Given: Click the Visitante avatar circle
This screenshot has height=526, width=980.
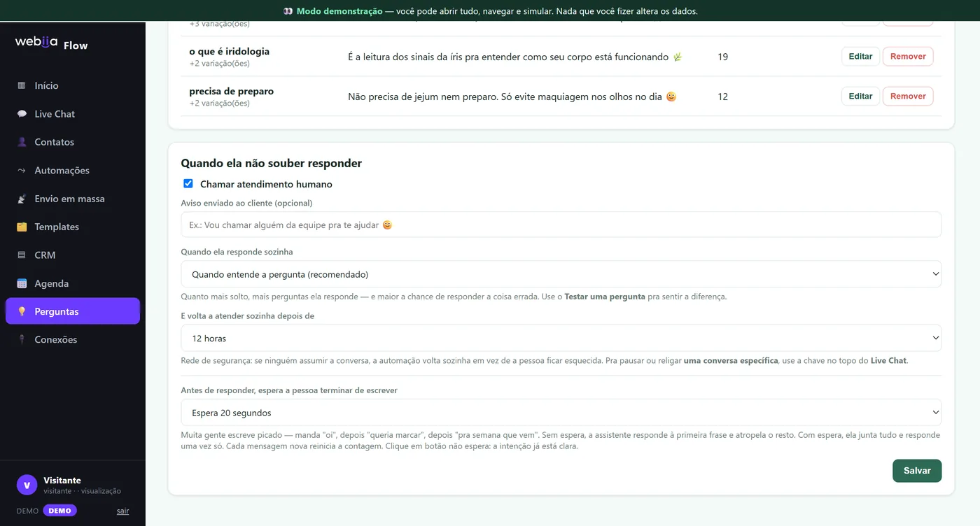Looking at the screenshot, I should [x=27, y=485].
